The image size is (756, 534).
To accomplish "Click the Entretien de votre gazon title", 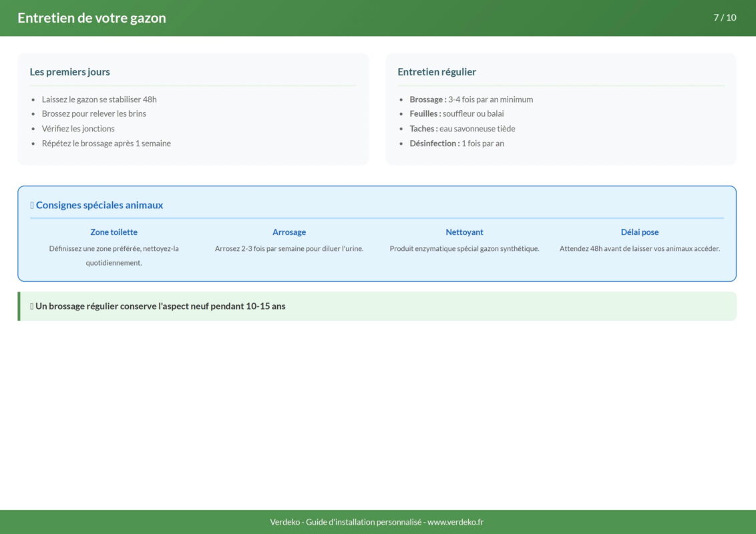I will point(91,18).
